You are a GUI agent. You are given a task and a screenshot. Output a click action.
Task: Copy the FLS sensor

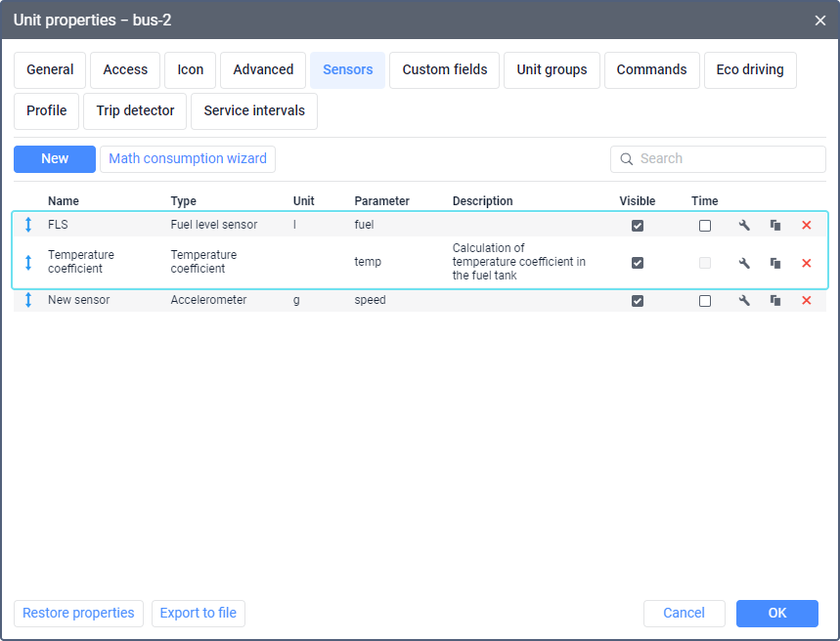click(x=775, y=226)
